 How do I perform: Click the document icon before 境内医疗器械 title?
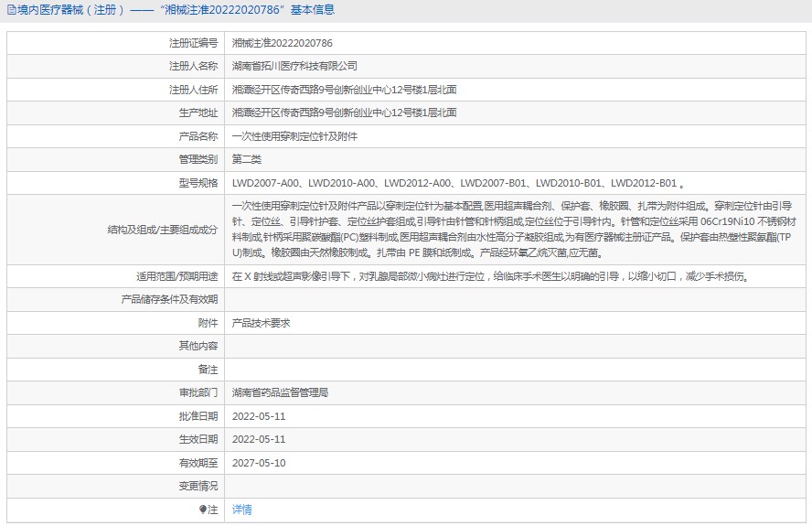click(11, 10)
